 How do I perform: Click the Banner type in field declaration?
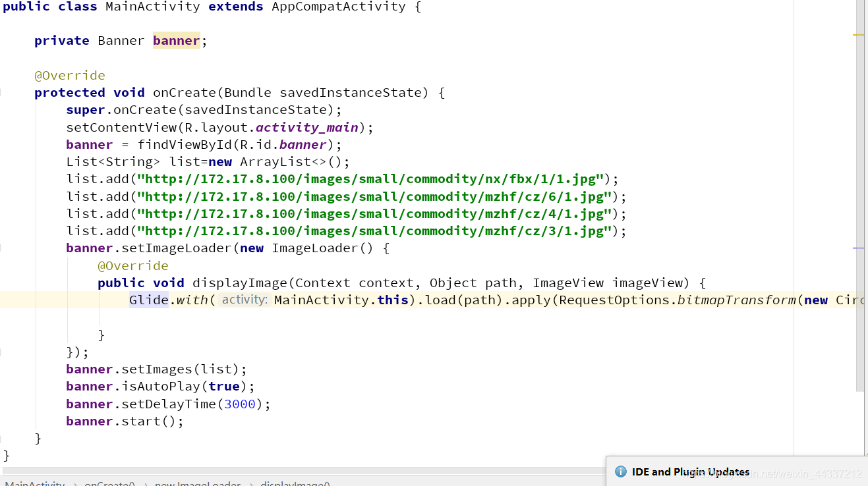[x=121, y=41]
